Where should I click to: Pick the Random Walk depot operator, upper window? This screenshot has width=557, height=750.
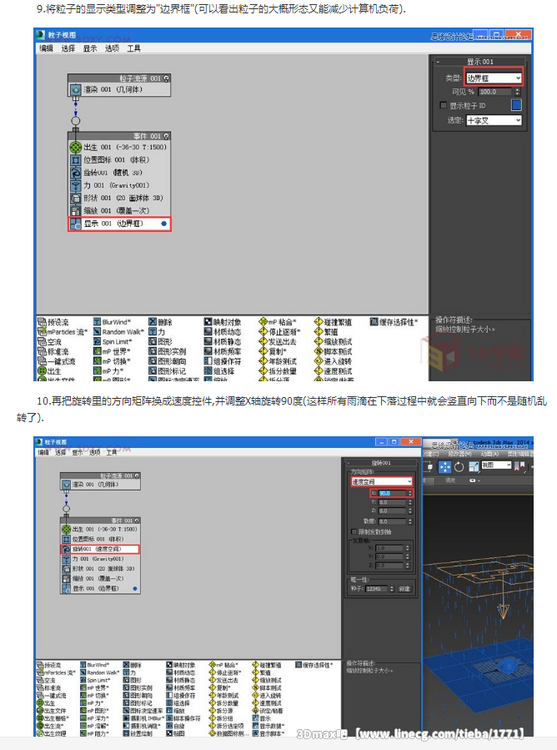click(118, 332)
